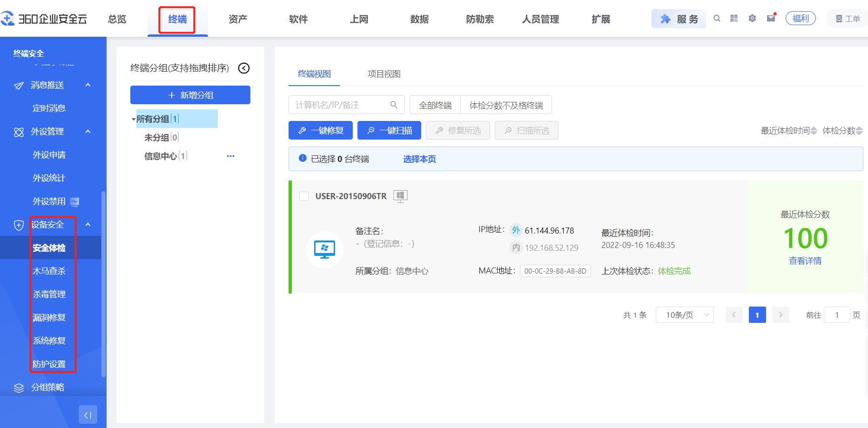The width and height of the screenshot is (868, 428).
Task: Click the 修复所选 button
Action: [458, 130]
